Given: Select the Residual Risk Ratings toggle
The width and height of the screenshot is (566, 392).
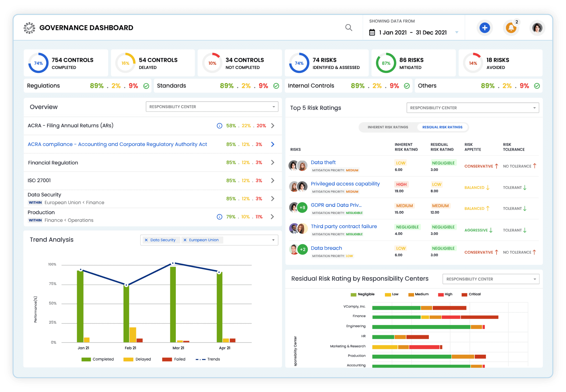Looking at the screenshot, I should [442, 127].
